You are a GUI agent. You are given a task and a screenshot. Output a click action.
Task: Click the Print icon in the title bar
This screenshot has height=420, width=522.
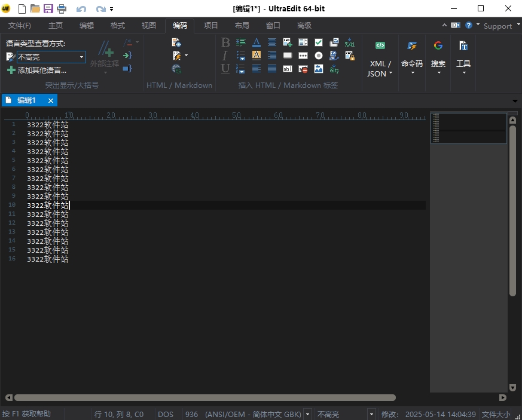[62, 8]
